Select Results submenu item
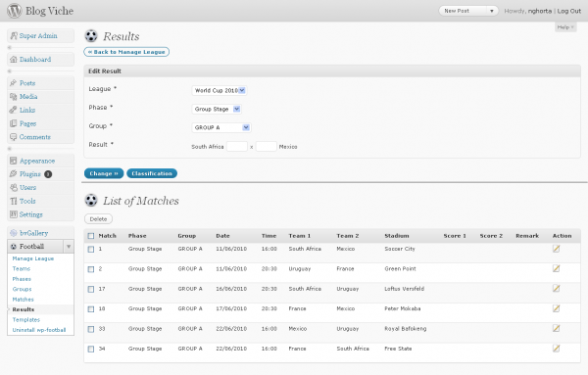The width and height of the screenshot is (588, 375). point(23,309)
